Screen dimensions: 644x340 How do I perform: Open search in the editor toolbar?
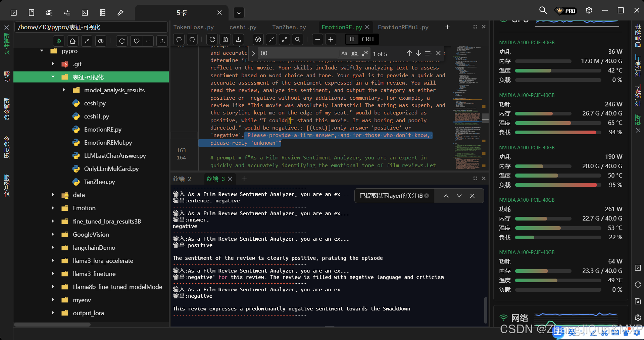[x=298, y=40]
